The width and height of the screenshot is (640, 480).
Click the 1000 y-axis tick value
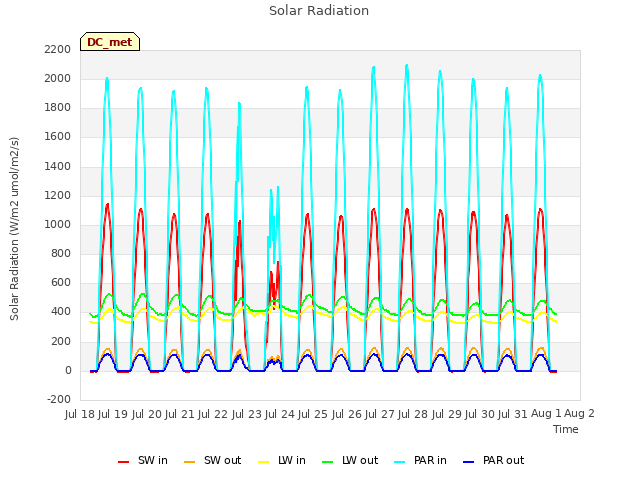pyautogui.click(x=58, y=225)
